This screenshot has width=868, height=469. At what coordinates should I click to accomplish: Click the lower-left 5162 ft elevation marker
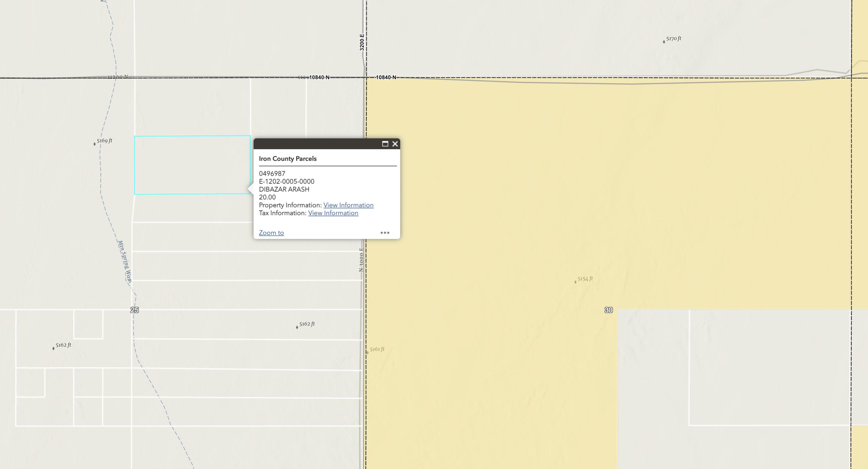point(63,346)
